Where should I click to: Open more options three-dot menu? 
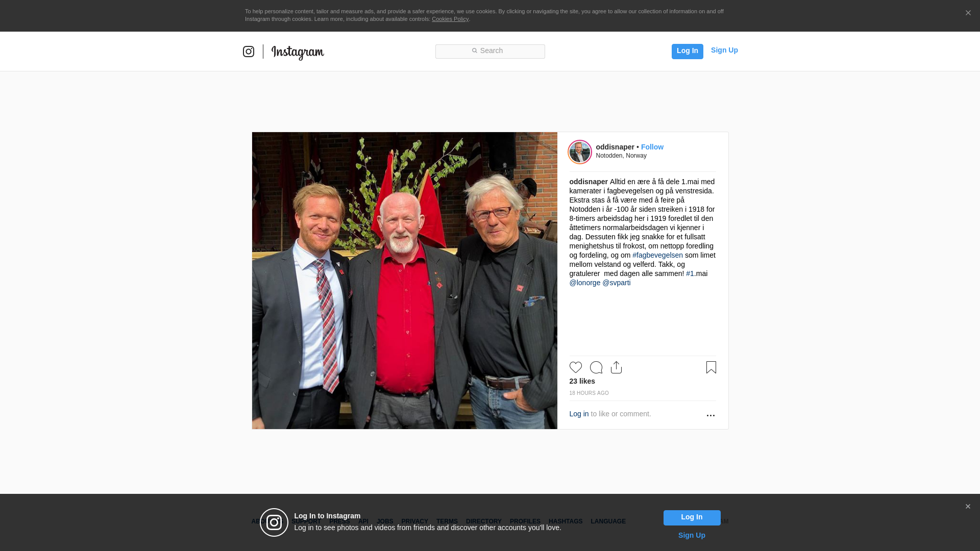coord(710,415)
